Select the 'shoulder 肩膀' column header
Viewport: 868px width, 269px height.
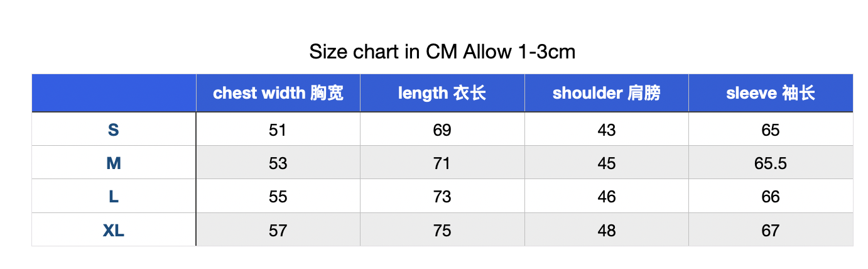(x=607, y=93)
